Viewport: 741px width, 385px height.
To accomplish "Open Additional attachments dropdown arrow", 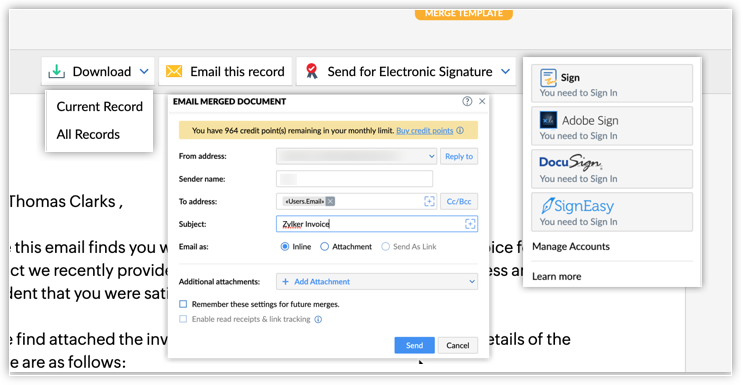I will pos(472,282).
